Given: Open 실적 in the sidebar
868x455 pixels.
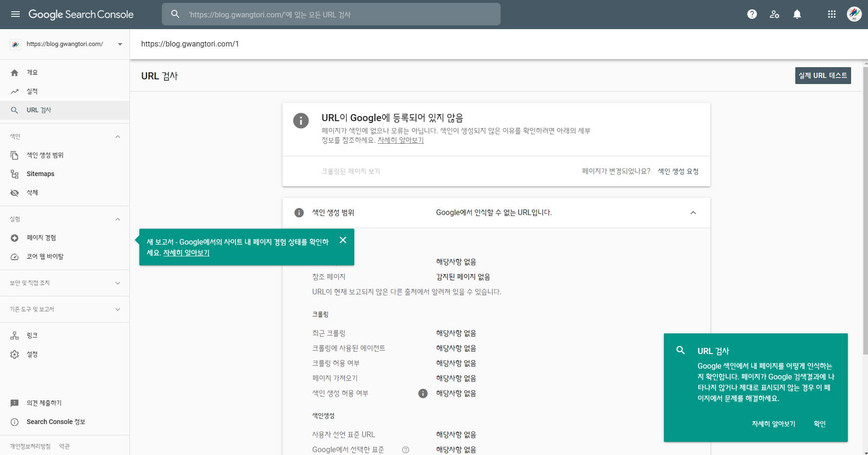Looking at the screenshot, I should [x=65, y=92].
